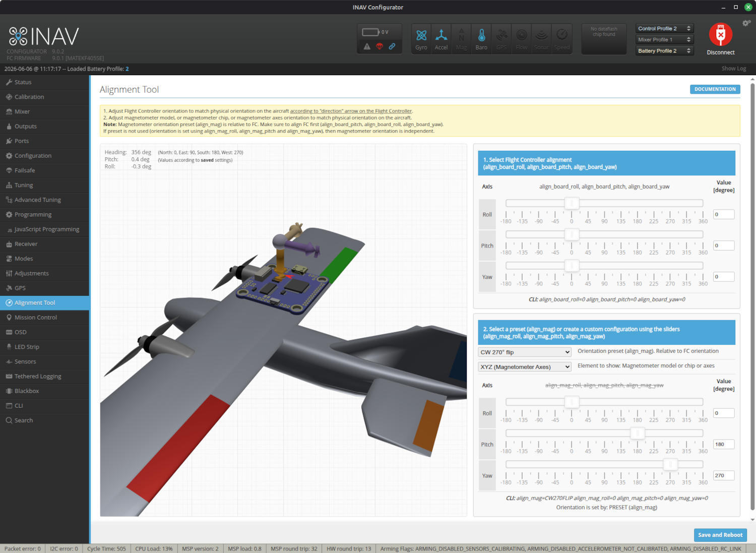Open the Blackbox tab
The height and width of the screenshot is (553, 756).
(x=44, y=391)
